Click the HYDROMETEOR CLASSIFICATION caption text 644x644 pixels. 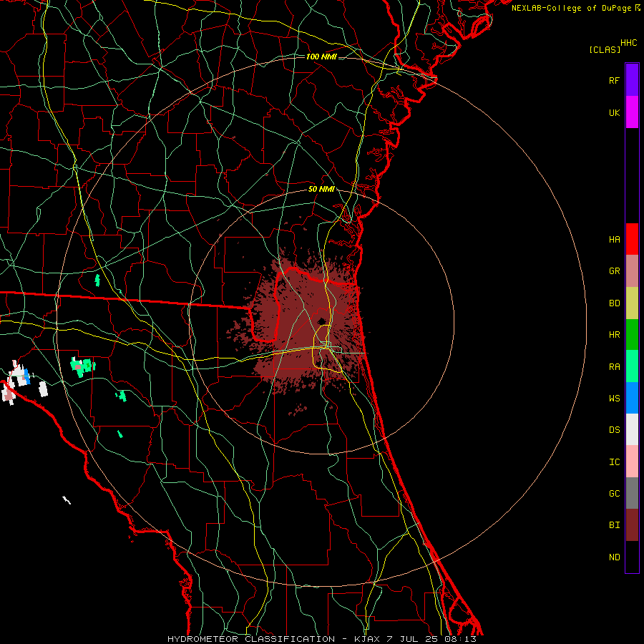(x=251, y=639)
